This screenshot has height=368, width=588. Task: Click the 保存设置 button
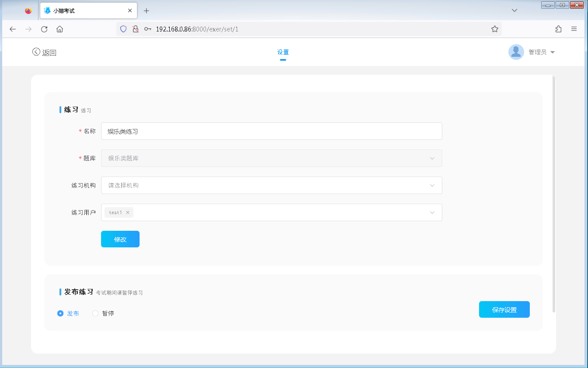504,309
